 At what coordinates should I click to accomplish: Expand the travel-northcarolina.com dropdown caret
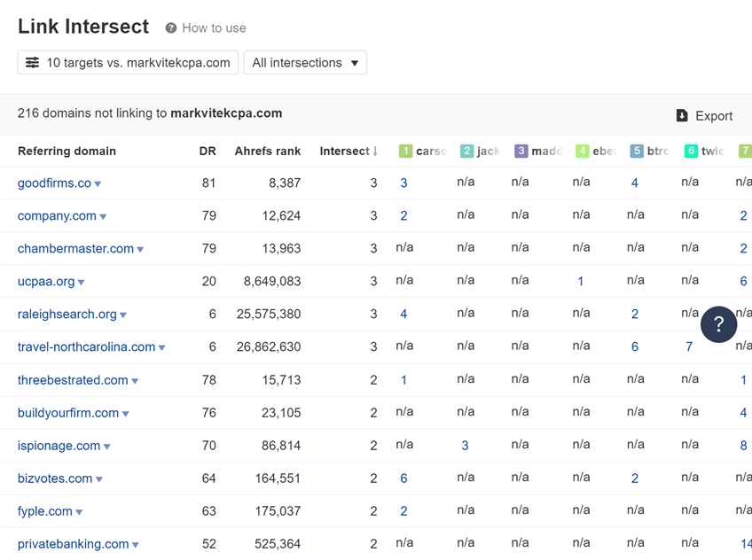pyautogui.click(x=162, y=348)
